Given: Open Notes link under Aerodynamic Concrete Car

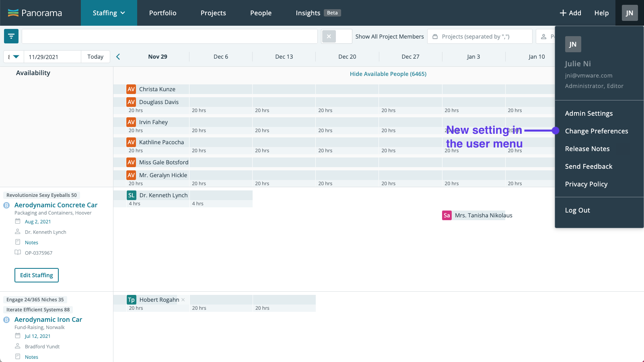Looking at the screenshot, I should pos(31,242).
